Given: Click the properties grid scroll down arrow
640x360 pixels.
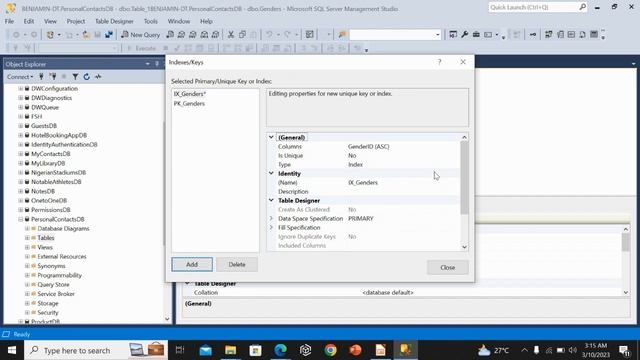Looking at the screenshot, I should tap(464, 247).
